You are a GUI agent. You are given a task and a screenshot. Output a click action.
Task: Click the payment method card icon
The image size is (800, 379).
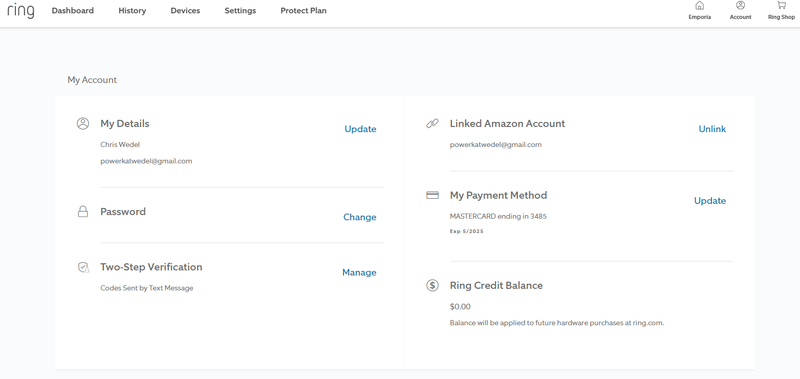(x=432, y=195)
